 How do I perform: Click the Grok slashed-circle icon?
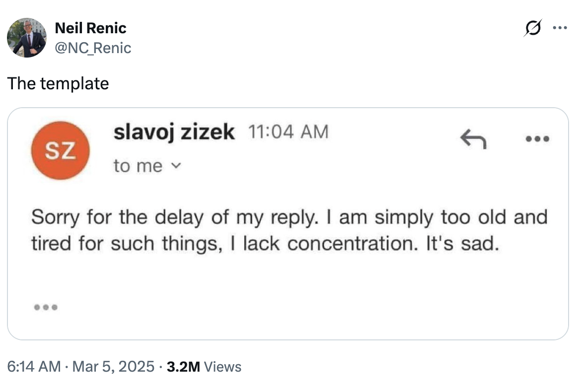coord(532,28)
